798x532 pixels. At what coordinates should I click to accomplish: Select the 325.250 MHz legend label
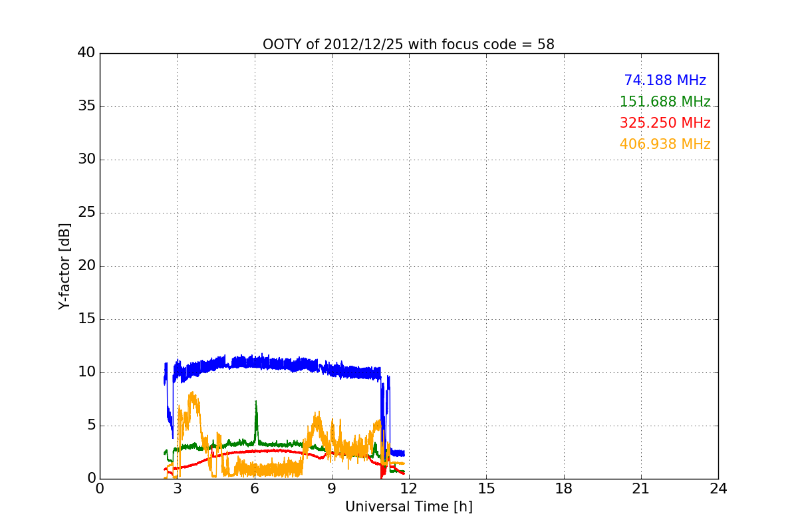665,123
